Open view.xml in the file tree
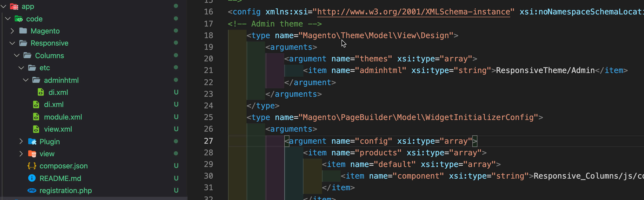This screenshot has width=644, height=200. [58, 129]
